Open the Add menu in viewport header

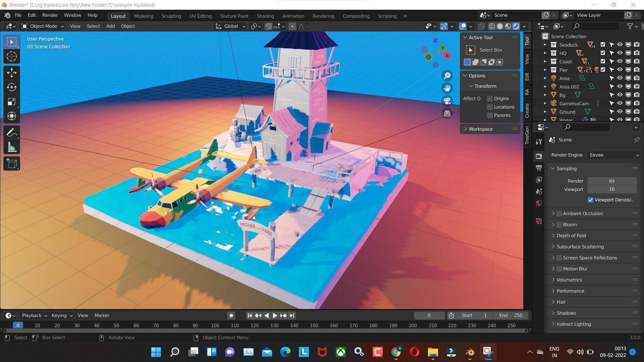click(x=110, y=26)
